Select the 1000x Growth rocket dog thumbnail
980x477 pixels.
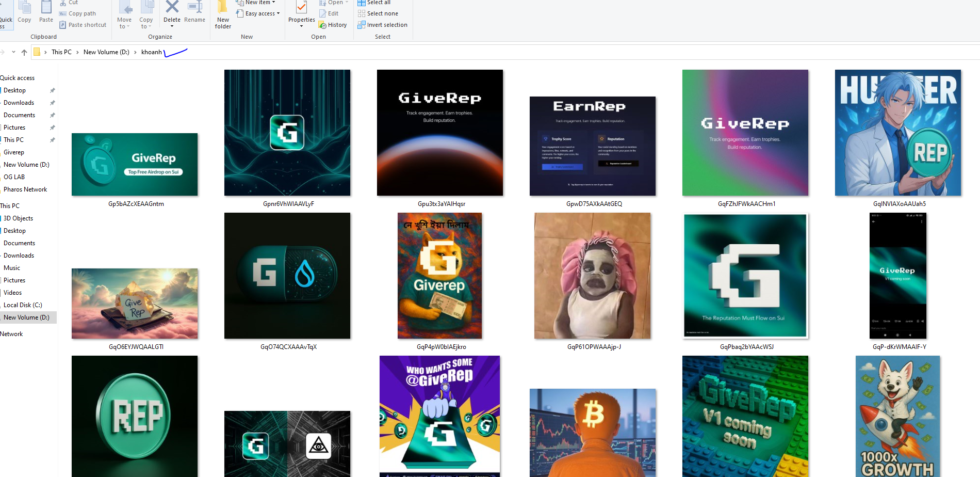pos(898,416)
